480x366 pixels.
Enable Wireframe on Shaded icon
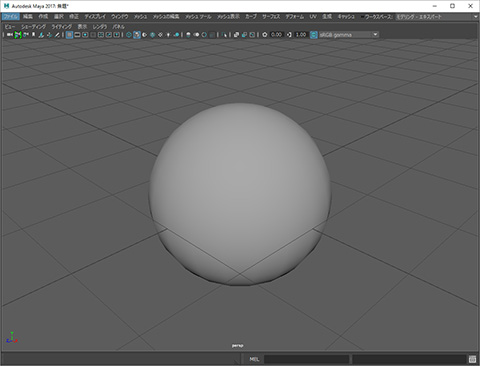[152, 35]
